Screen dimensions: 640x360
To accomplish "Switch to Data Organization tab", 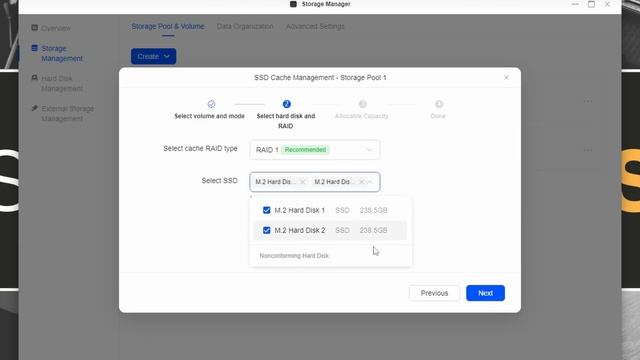I will (x=245, y=27).
